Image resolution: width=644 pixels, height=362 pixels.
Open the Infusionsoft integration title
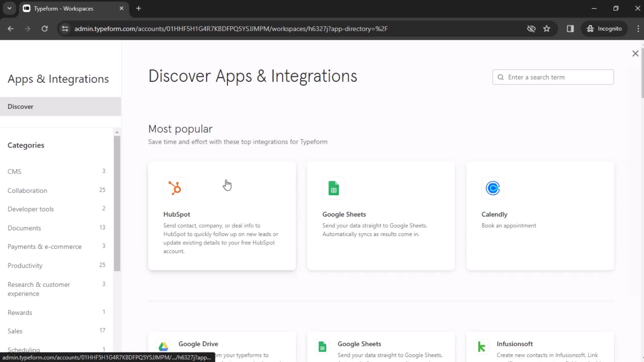pyautogui.click(x=515, y=344)
